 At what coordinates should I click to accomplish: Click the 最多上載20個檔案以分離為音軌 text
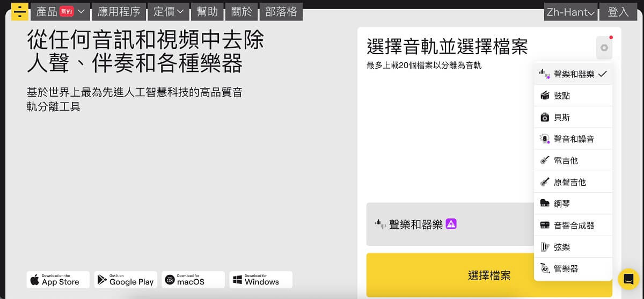point(424,65)
